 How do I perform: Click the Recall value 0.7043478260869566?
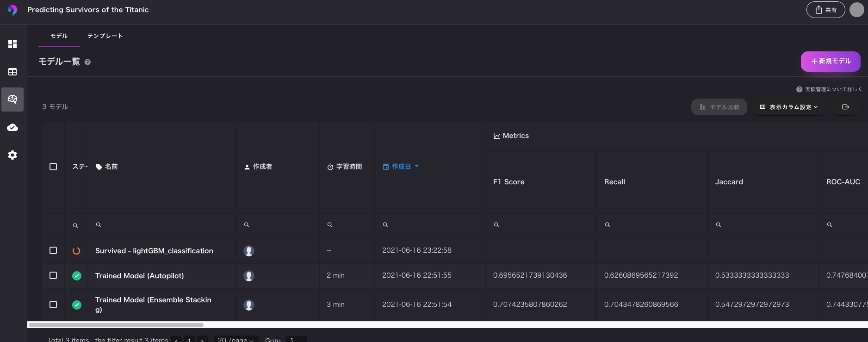coord(641,305)
